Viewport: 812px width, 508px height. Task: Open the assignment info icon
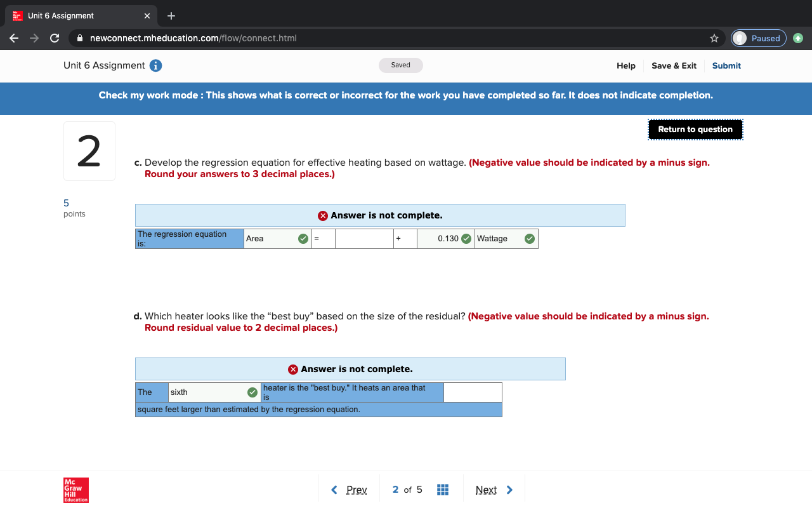click(x=155, y=65)
